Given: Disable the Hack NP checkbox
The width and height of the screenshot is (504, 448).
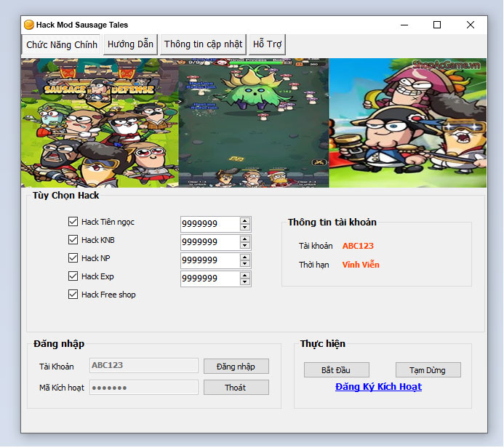Looking at the screenshot, I should (x=73, y=257).
